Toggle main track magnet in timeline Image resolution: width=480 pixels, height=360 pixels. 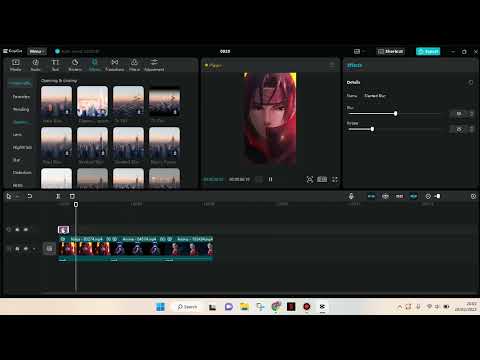click(x=371, y=196)
